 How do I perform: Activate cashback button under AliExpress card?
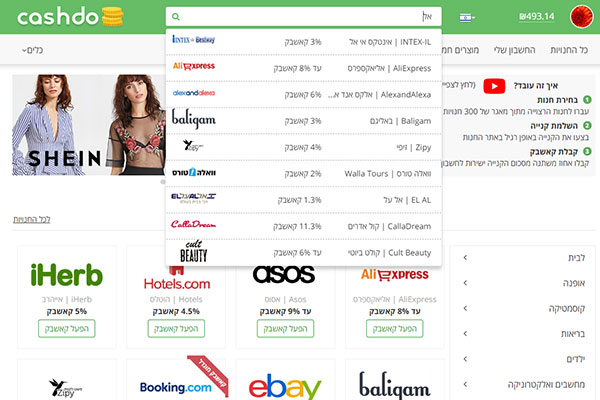point(395,328)
